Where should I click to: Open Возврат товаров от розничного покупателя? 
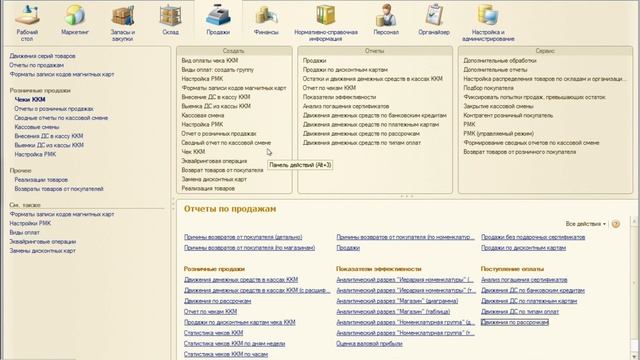(x=520, y=152)
